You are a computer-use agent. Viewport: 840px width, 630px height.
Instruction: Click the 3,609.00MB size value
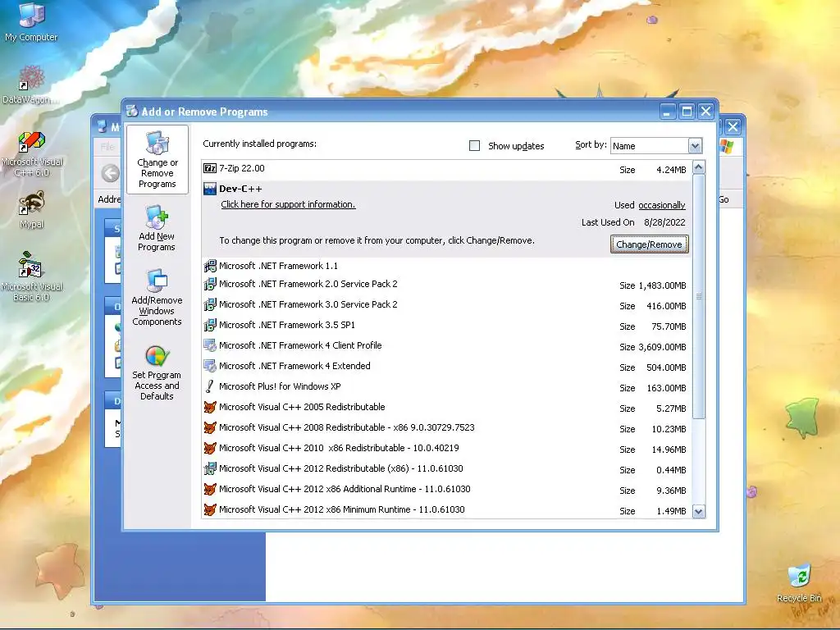(662, 347)
